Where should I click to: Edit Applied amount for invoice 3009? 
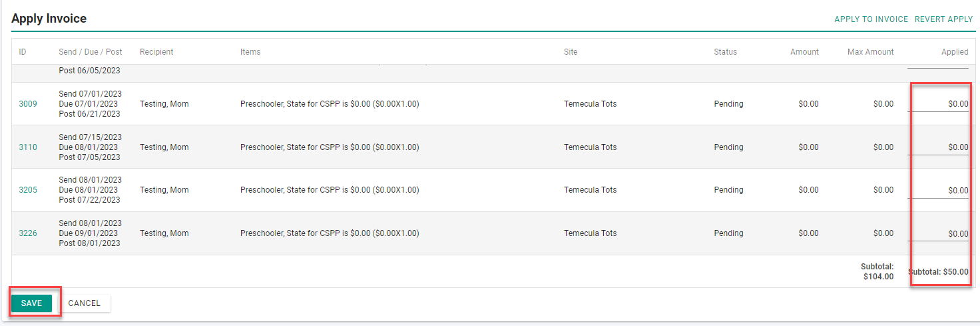(x=938, y=104)
